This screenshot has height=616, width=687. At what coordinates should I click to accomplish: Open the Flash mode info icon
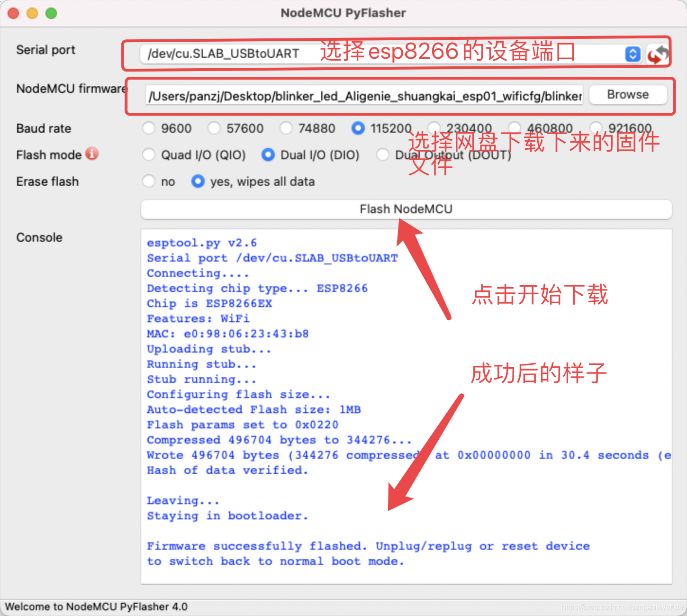click(x=92, y=154)
